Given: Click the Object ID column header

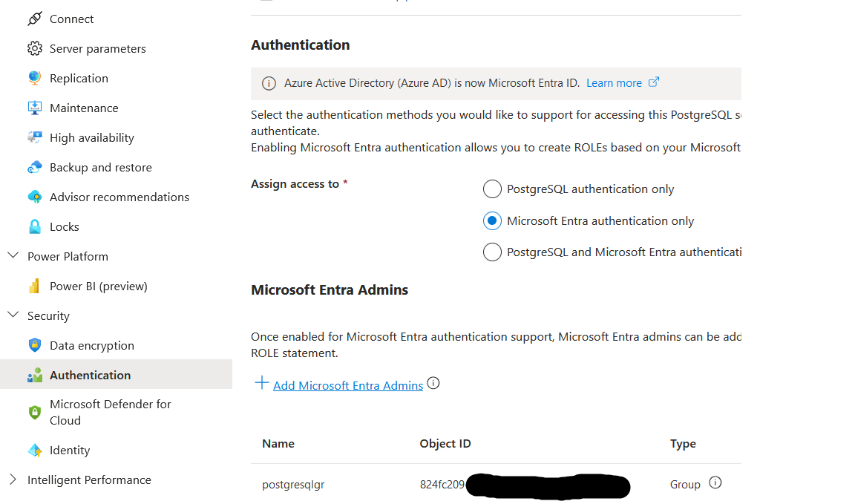Looking at the screenshot, I should [x=445, y=443].
